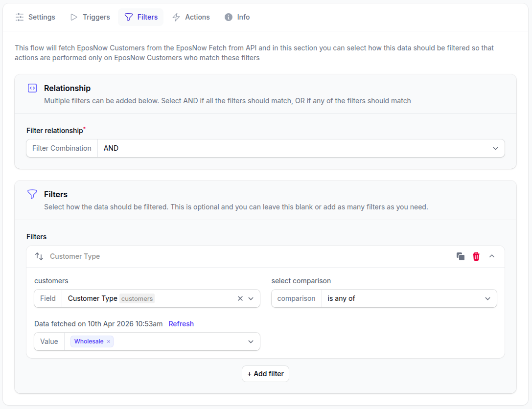Viewport: 532px width, 409px height.
Task: Select the Filters tab
Action: [141, 17]
